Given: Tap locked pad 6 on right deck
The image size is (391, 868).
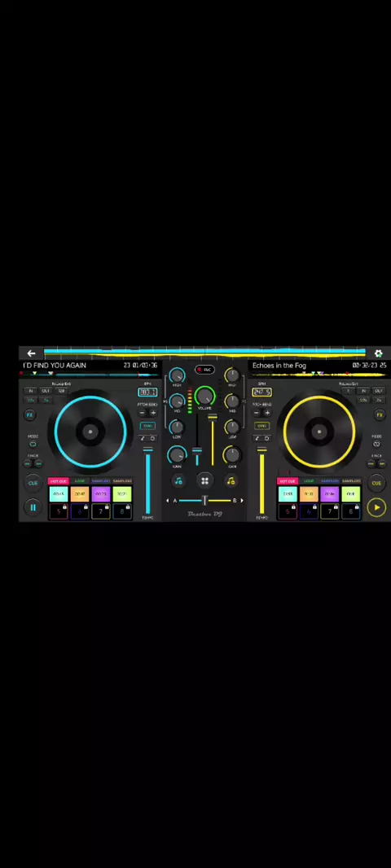Looking at the screenshot, I should (309, 511).
